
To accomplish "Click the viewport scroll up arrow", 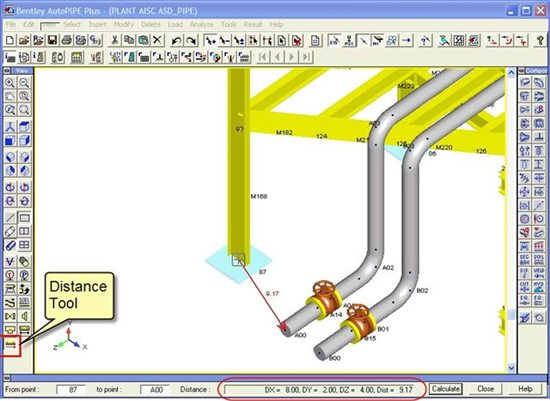I will 511,73.
